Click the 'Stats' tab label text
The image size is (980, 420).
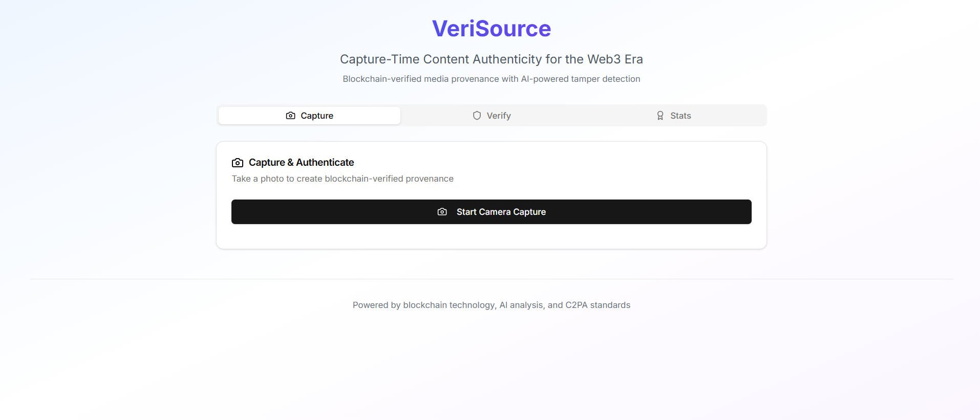coord(680,116)
